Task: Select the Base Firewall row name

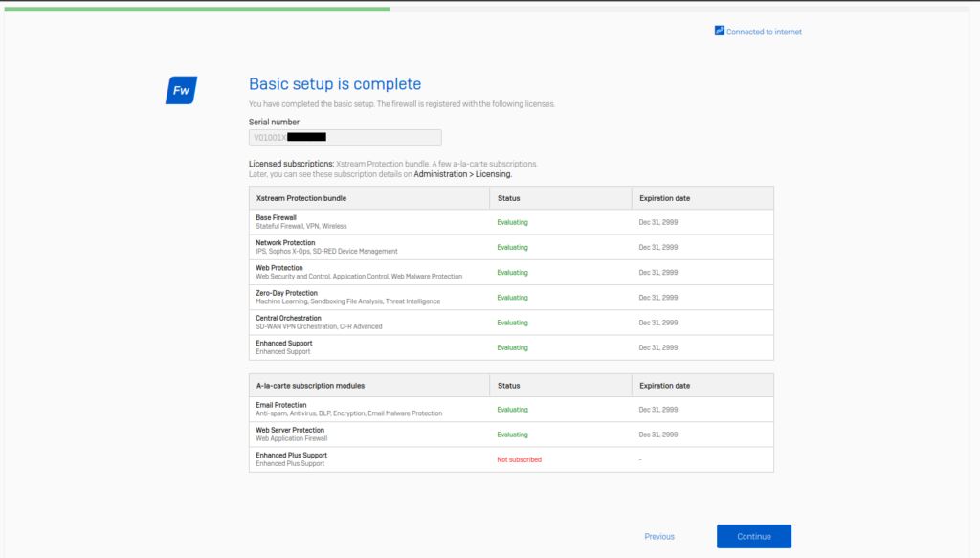Action: (x=276, y=217)
